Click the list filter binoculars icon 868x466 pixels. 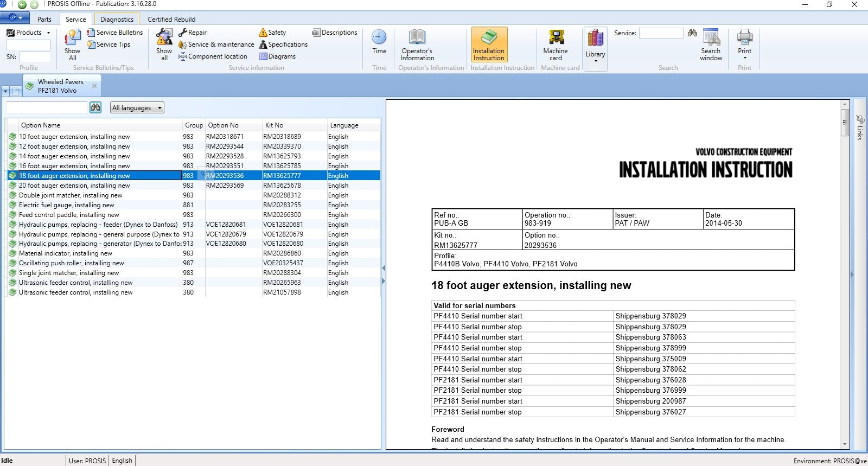coord(95,107)
